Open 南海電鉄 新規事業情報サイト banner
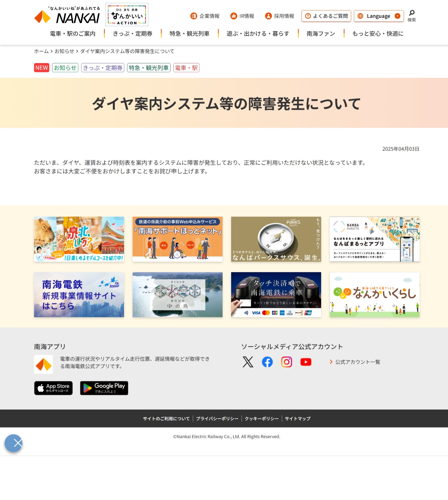The image size is (448, 500). coord(79,295)
